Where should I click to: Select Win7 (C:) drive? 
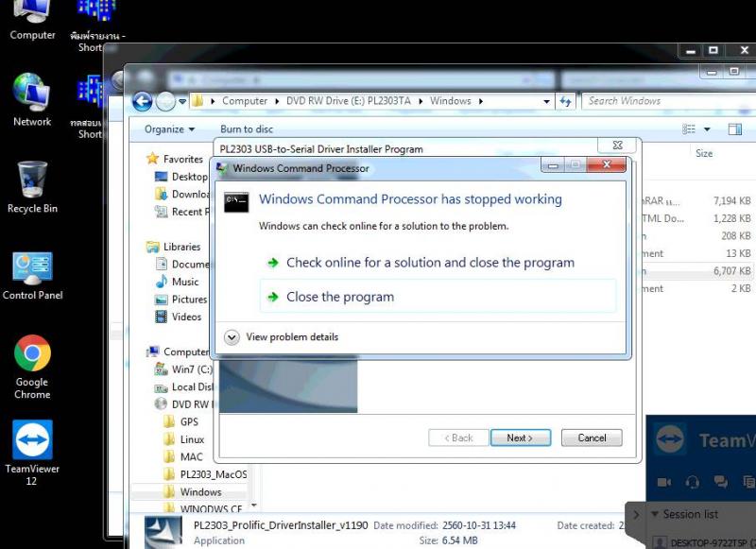tap(182, 369)
